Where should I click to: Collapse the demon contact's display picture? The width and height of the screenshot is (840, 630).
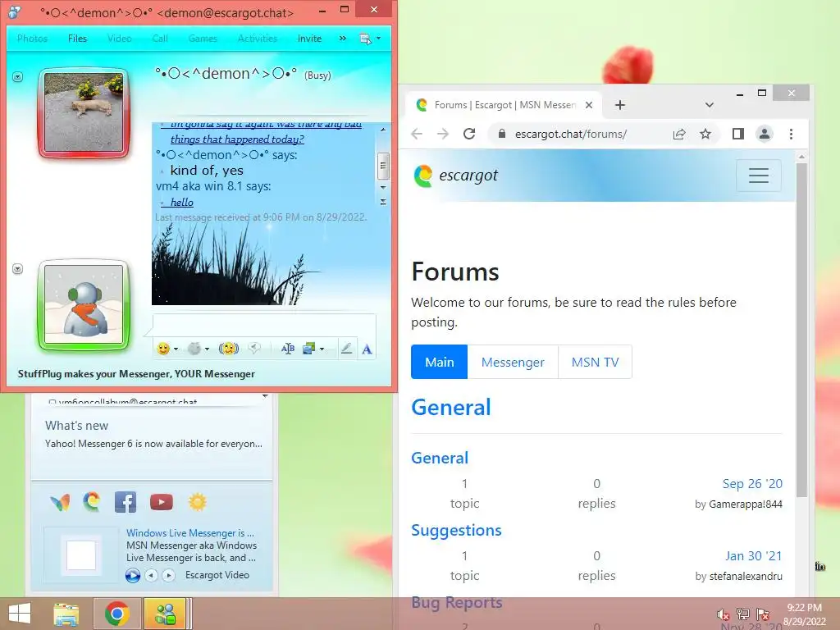(18, 77)
